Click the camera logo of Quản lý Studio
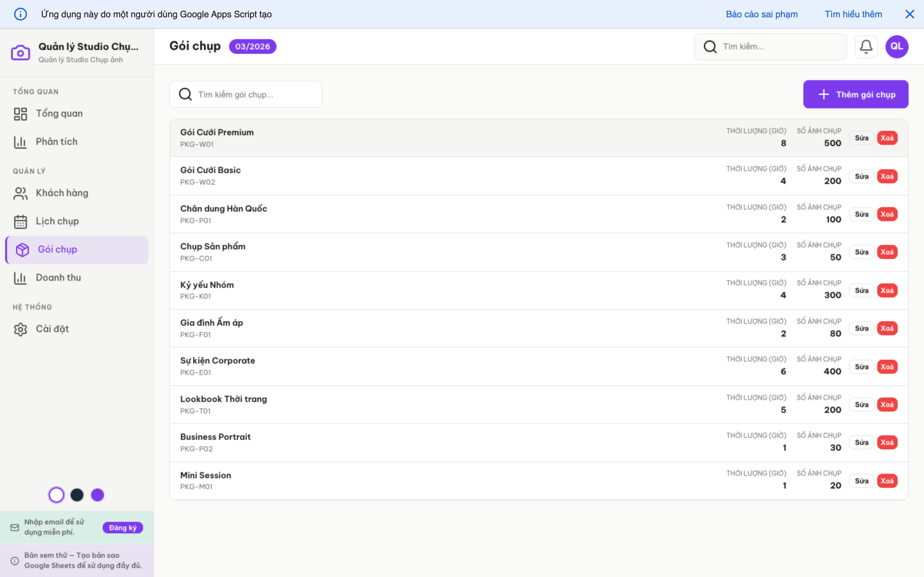 [x=21, y=52]
